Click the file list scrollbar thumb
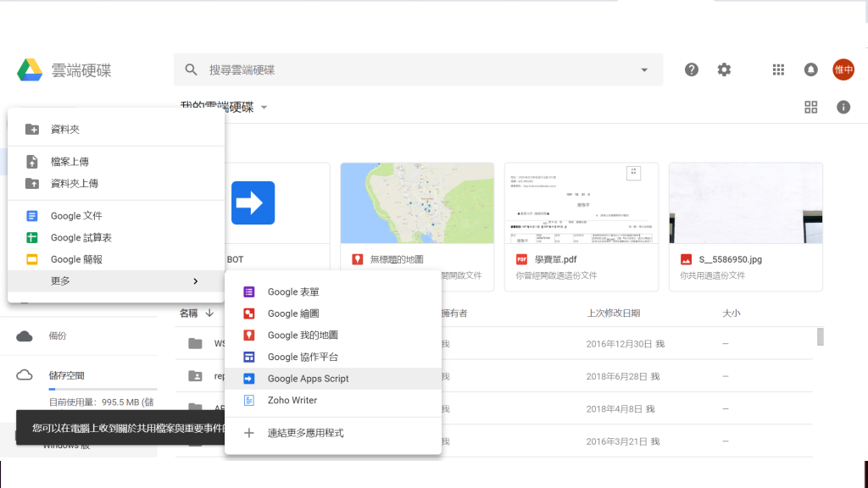The height and width of the screenshot is (488, 868). tap(821, 336)
